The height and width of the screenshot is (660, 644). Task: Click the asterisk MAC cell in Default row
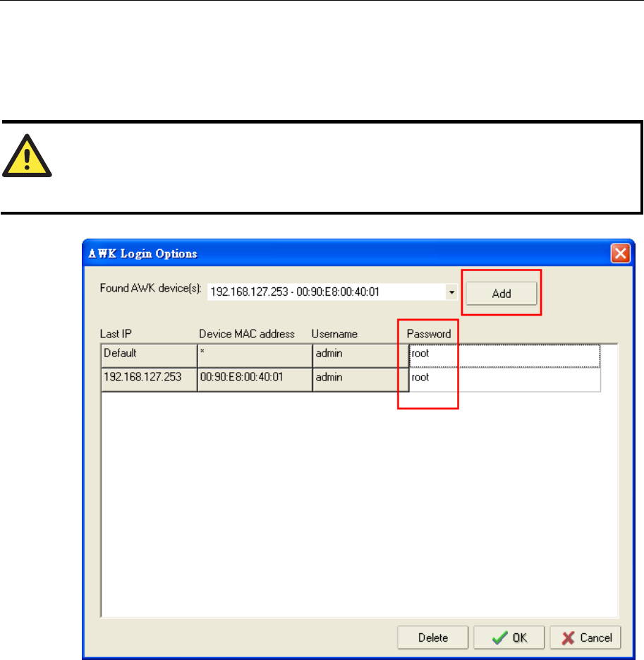(x=255, y=356)
